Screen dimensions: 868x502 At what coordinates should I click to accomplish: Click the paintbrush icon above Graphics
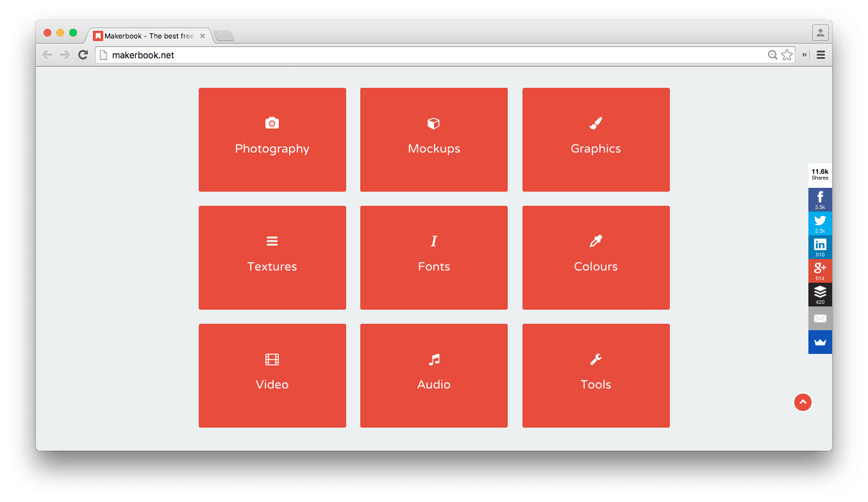(596, 123)
